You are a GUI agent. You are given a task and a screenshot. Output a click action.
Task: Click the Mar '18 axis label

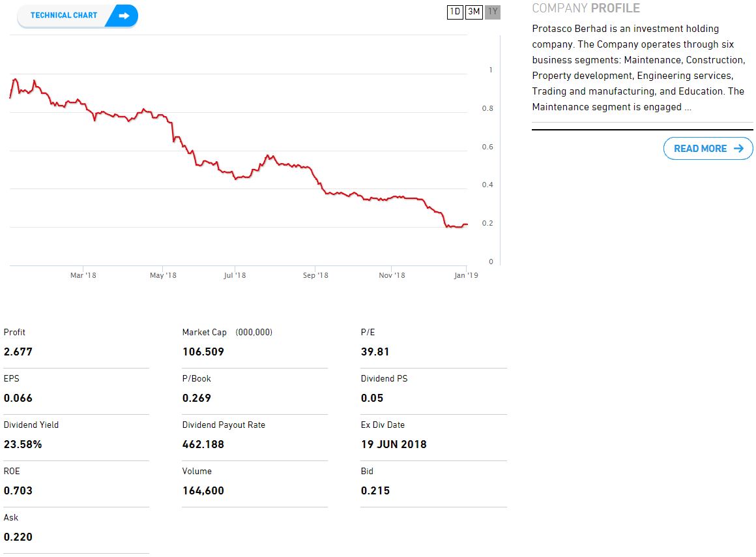pos(83,275)
